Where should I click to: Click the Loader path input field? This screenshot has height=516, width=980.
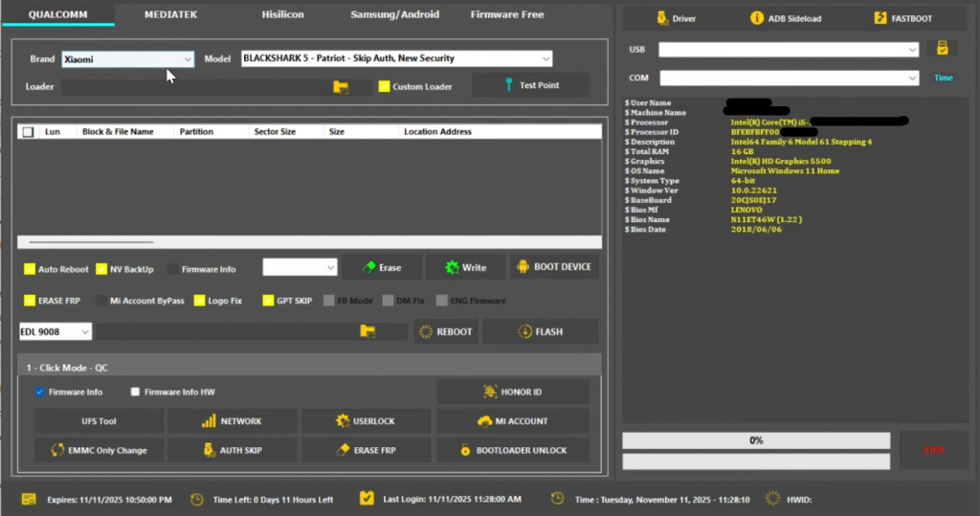(196, 87)
